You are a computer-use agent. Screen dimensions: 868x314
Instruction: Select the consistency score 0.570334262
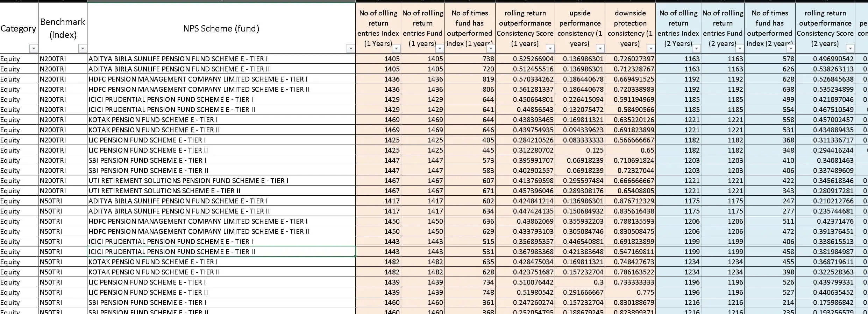click(525, 79)
